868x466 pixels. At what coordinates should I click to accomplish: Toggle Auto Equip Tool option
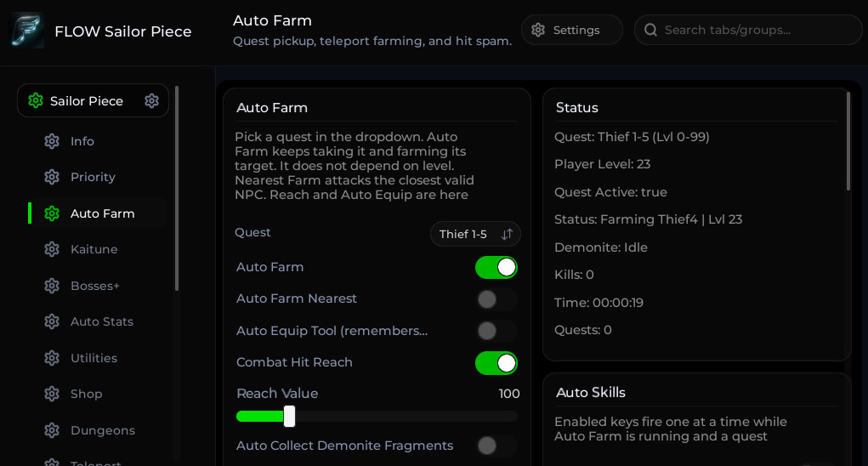pyautogui.click(x=496, y=331)
